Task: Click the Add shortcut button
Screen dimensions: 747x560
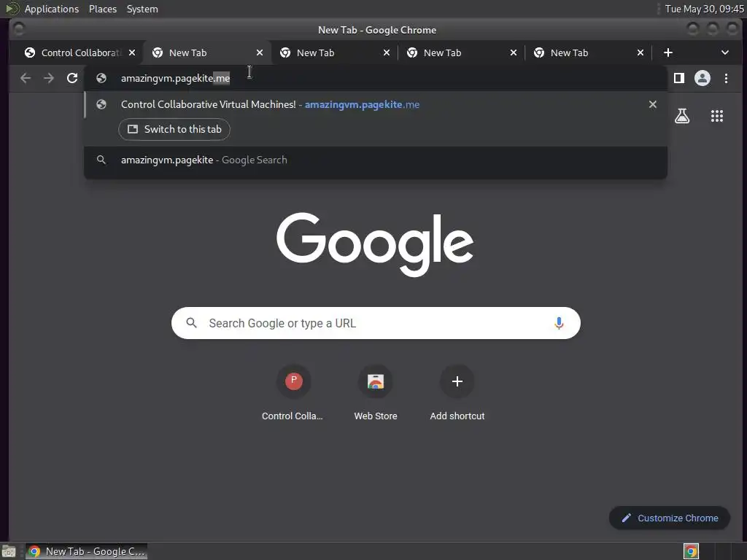Action: 457,393
